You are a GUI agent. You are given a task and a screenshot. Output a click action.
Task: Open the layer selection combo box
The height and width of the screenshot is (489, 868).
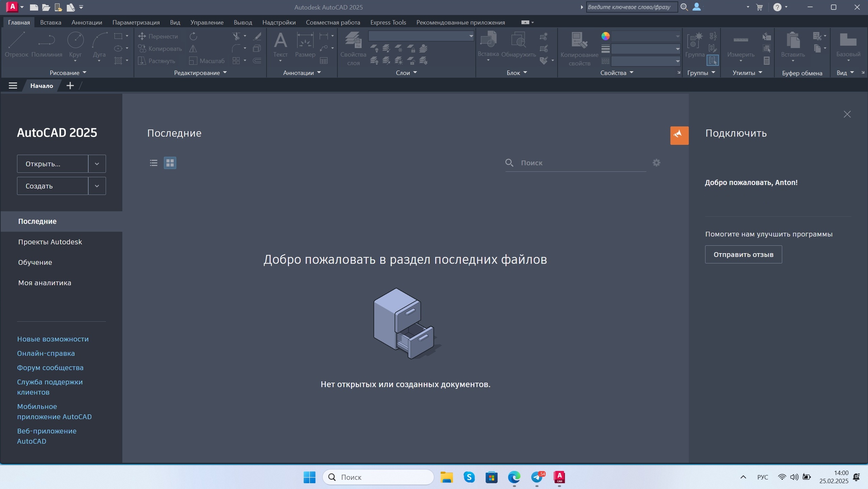421,36
